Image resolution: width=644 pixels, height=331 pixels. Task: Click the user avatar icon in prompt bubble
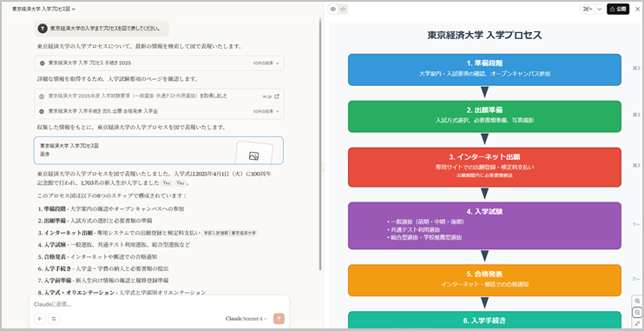(x=43, y=29)
